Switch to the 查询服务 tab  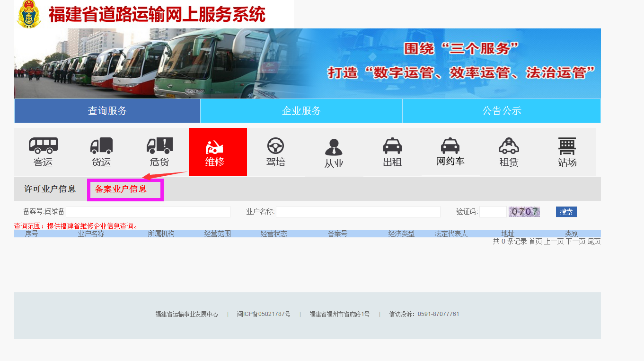pyautogui.click(x=107, y=111)
